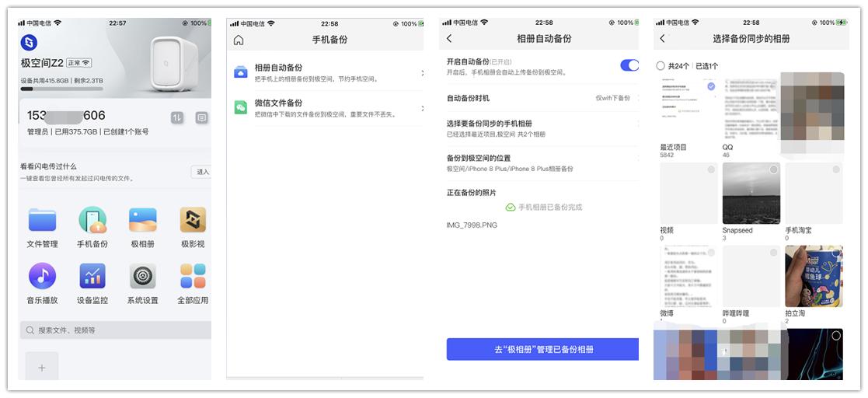Image resolution: width=868 pixels, height=398 pixels.
Task: Toggle 开启自动备份 switch off
Action: tap(629, 65)
